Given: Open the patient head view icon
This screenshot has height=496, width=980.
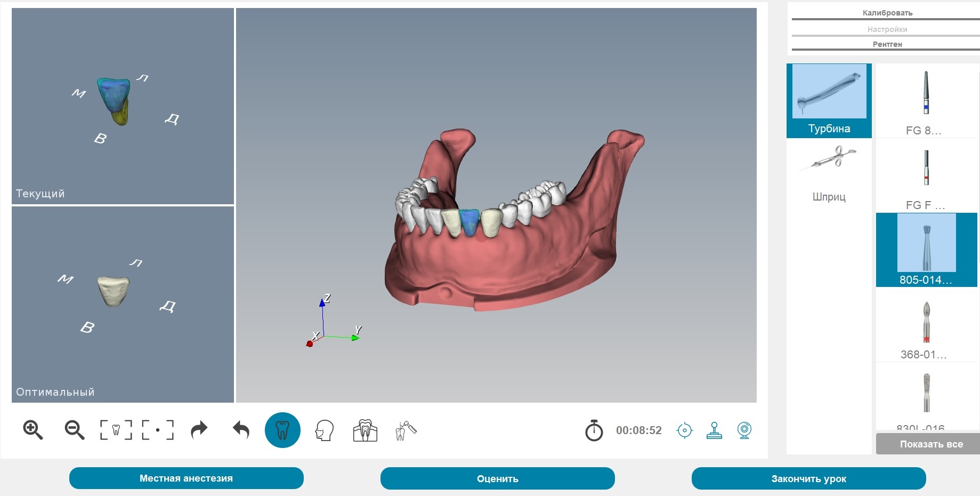Looking at the screenshot, I should click(x=324, y=430).
